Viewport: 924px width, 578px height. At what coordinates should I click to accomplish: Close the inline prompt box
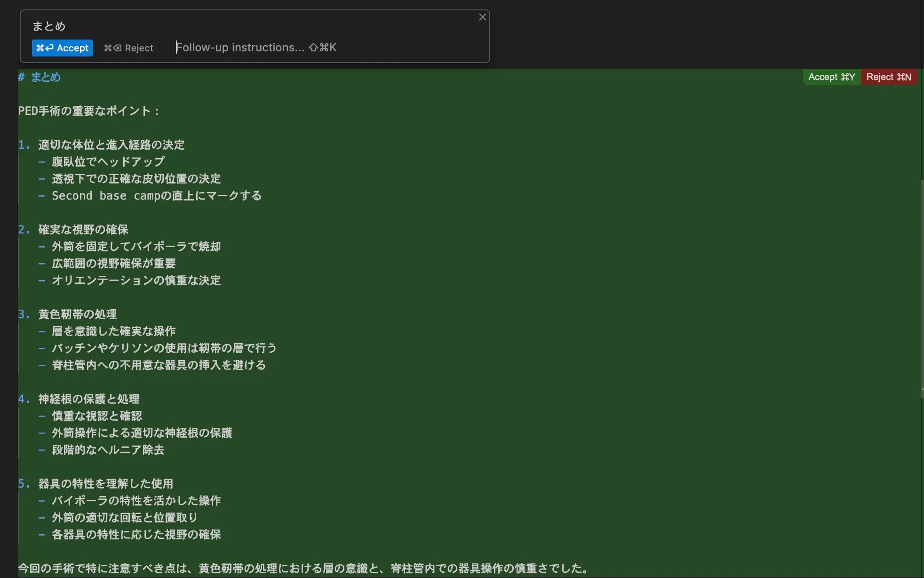(482, 17)
